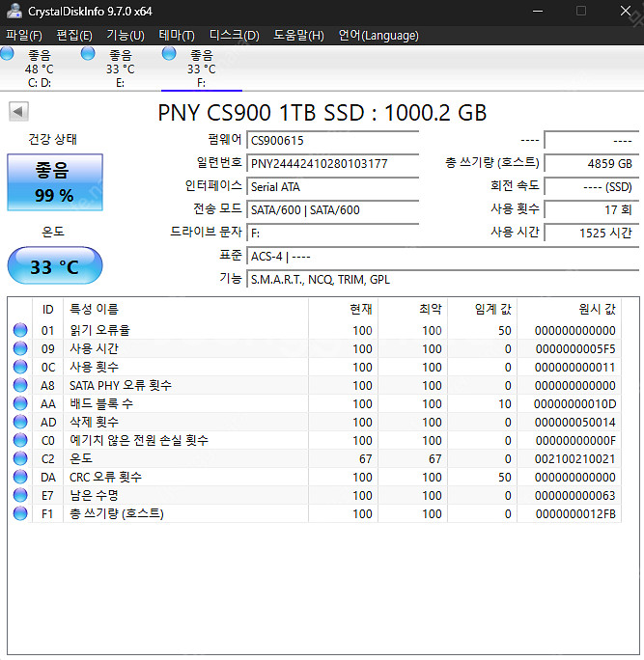Click the status orb for CRC 오류 횟수
The image size is (644, 660).
[x=20, y=477]
